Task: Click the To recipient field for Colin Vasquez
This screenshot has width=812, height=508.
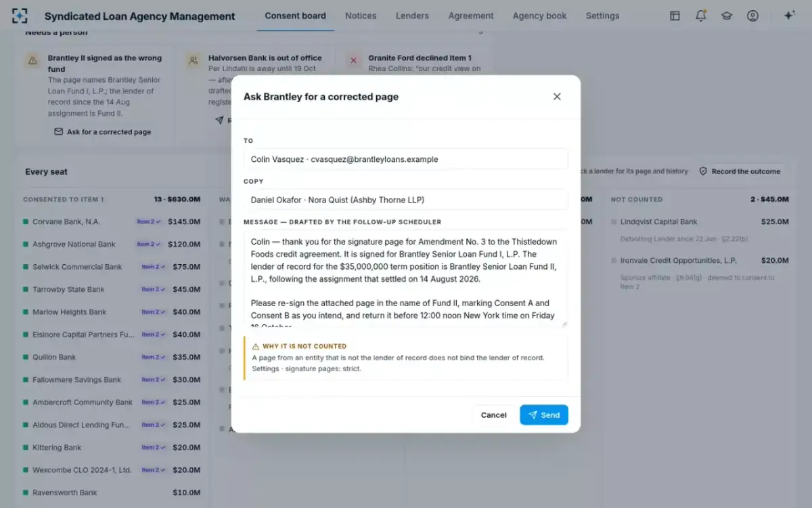Action: click(x=405, y=159)
